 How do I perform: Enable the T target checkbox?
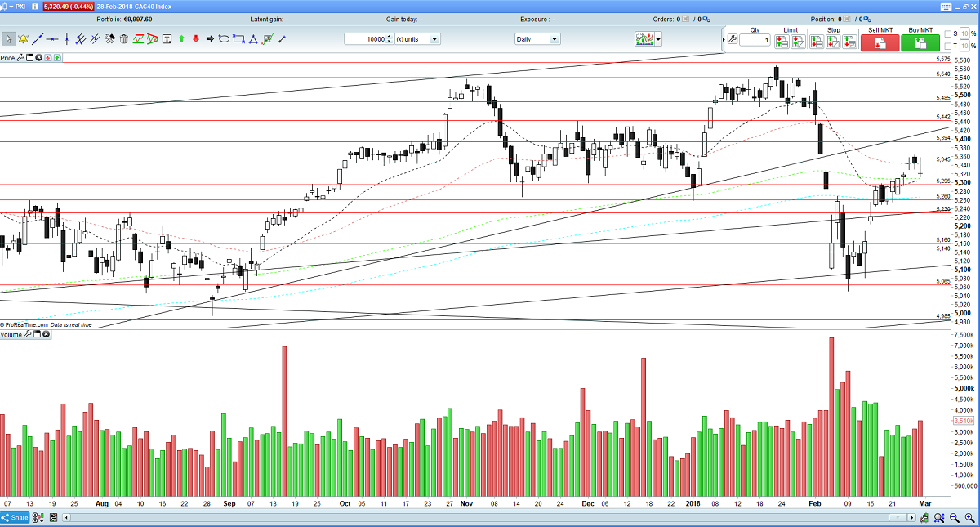pos(948,46)
